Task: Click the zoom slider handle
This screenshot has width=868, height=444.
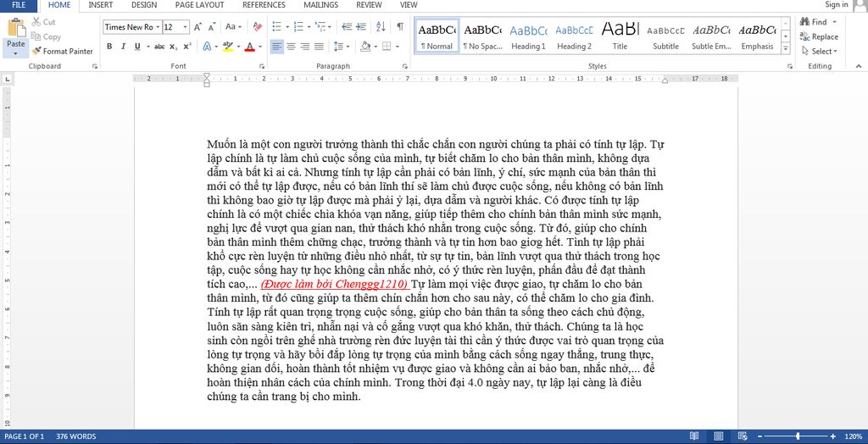Action: (798, 436)
